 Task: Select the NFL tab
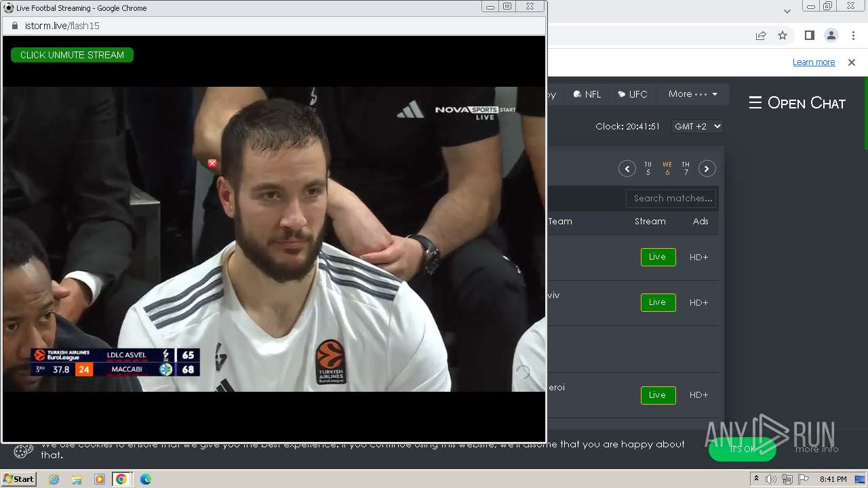tap(587, 94)
